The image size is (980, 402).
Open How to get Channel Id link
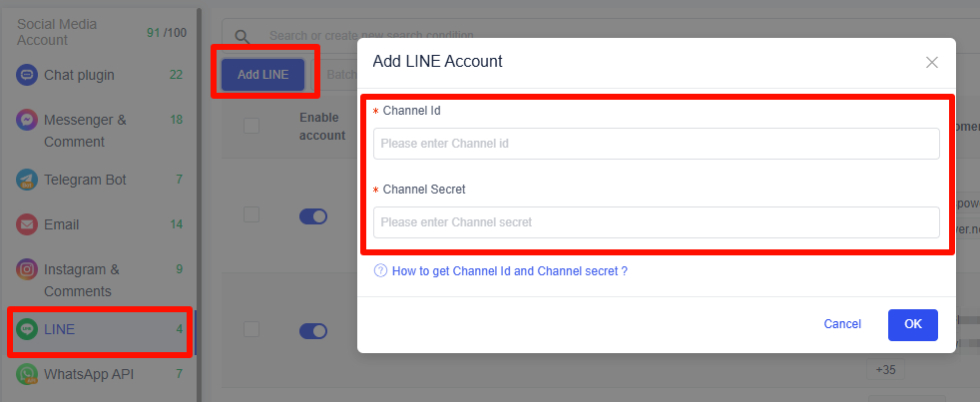[x=509, y=270]
